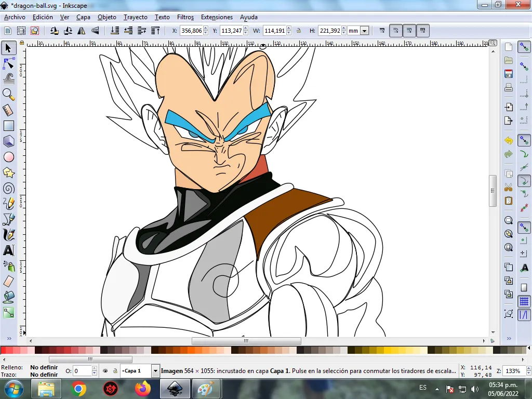
Task: Open the Archivo menu
Action: tap(15, 17)
